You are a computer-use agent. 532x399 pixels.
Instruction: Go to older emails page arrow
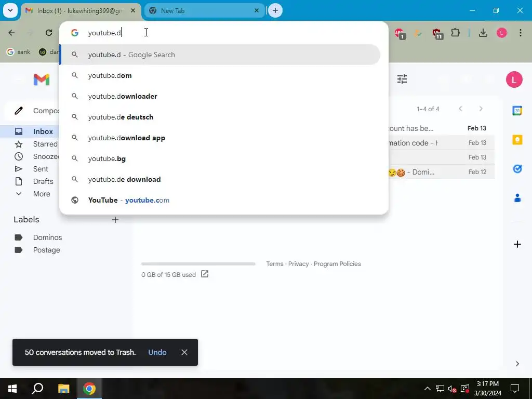tap(481, 109)
